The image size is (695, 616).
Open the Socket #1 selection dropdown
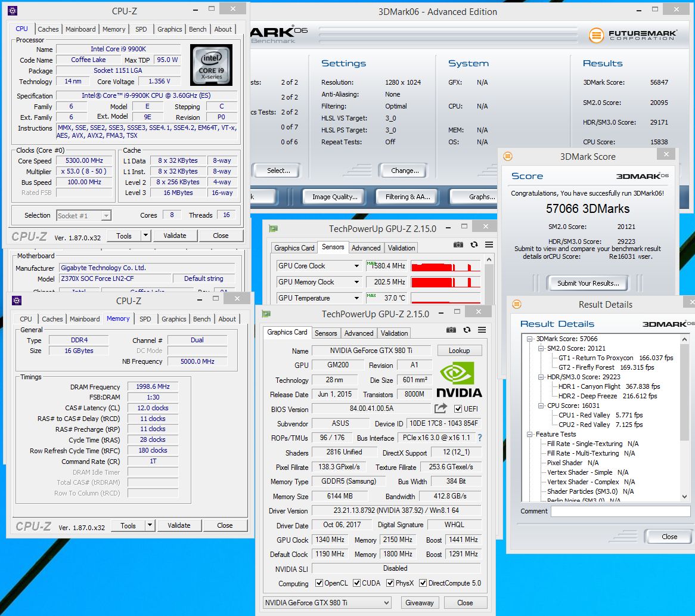[106, 215]
